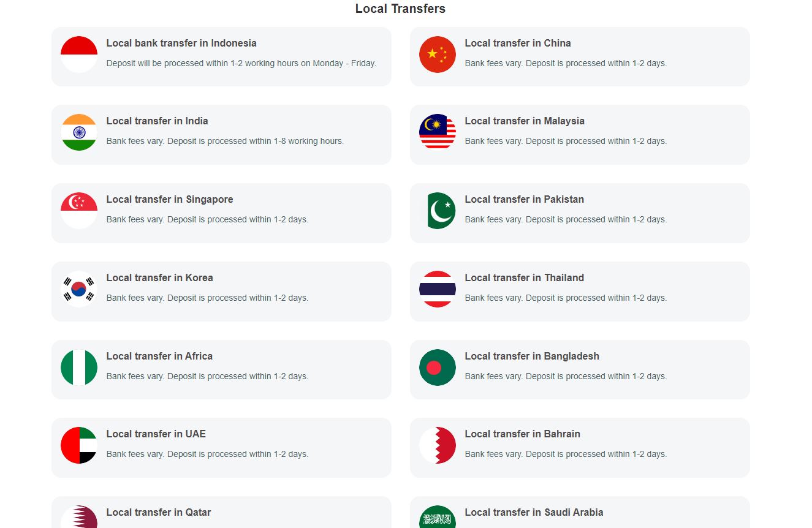Select the Bangladesh flag icon

438,368
